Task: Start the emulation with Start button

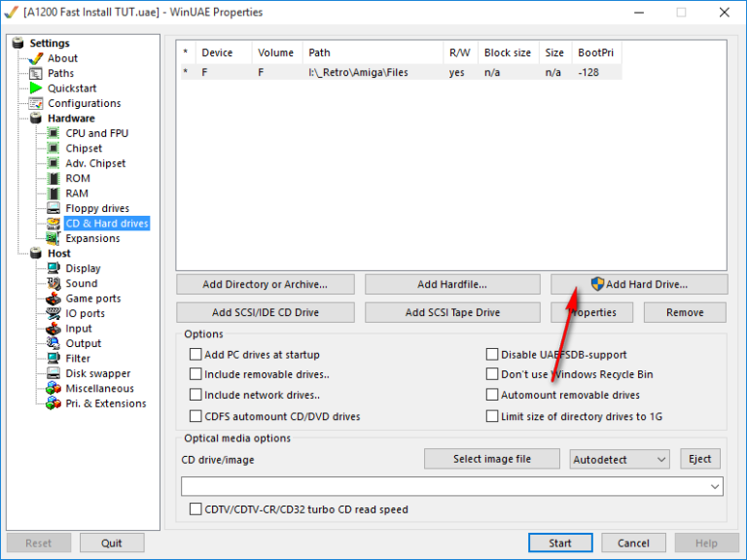Action: click(560, 542)
